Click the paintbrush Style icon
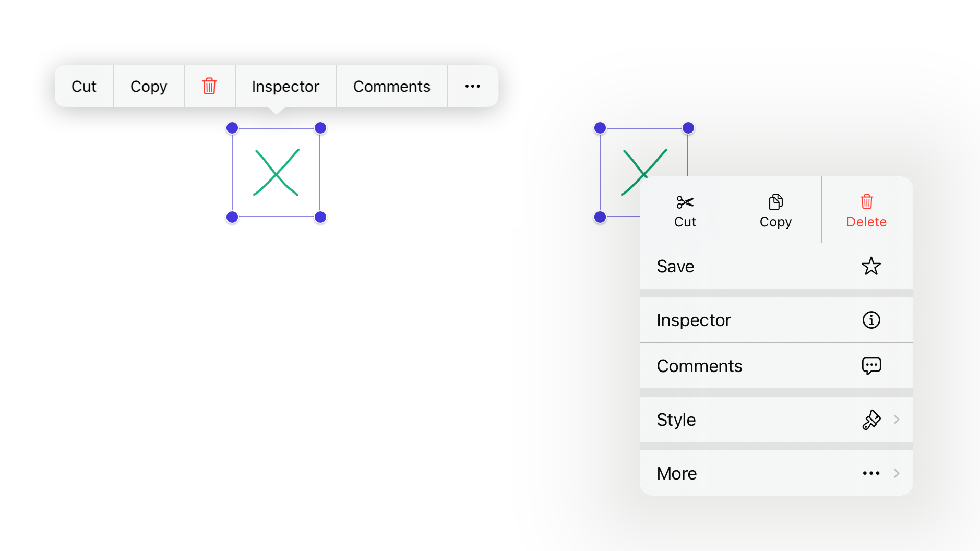This screenshot has width=980, height=551. [x=871, y=420]
